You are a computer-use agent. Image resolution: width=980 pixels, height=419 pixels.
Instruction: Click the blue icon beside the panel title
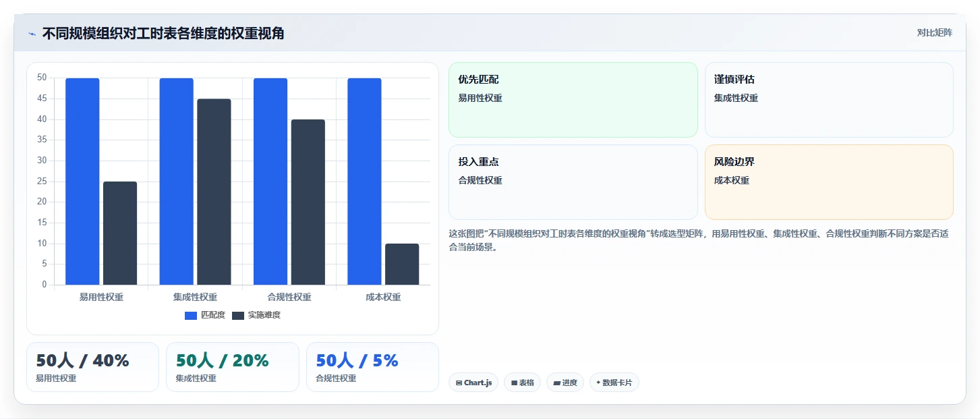tap(32, 34)
